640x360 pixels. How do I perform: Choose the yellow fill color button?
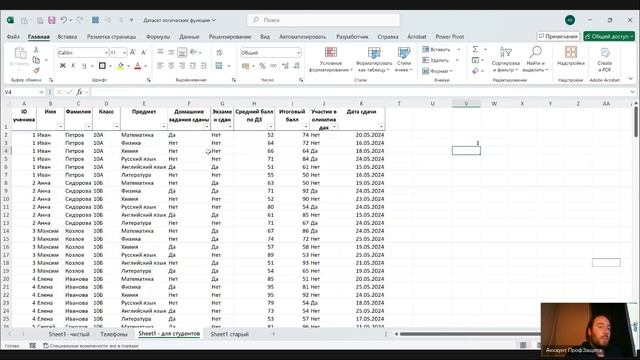[120, 66]
